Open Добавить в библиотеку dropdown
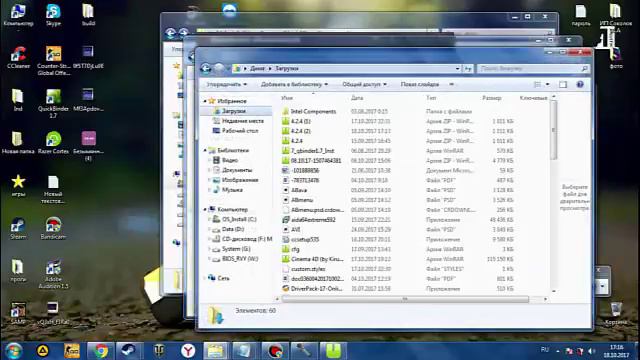 pos(294,84)
